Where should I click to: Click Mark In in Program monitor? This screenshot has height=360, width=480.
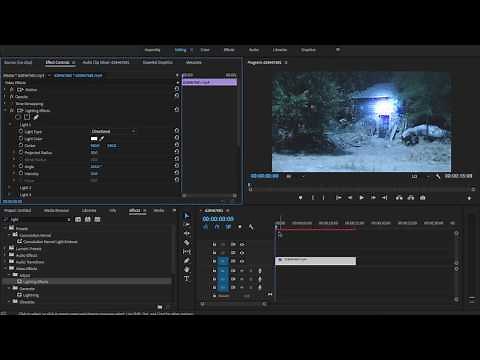coord(312,198)
